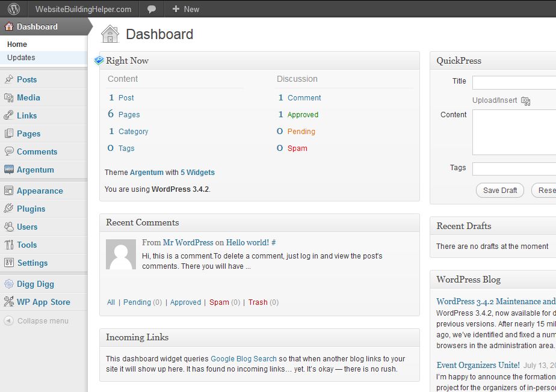Open the orange Pending discussion link
The image size is (556, 392).
301,132
